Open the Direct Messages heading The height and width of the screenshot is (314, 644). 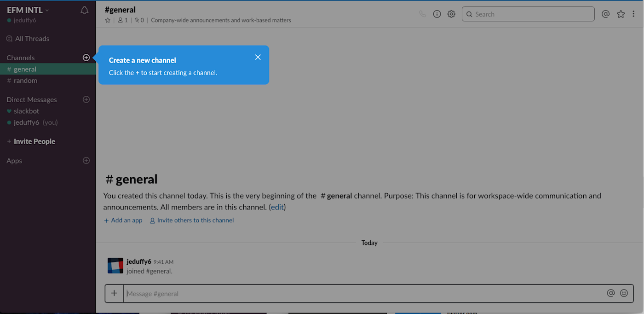(32, 99)
